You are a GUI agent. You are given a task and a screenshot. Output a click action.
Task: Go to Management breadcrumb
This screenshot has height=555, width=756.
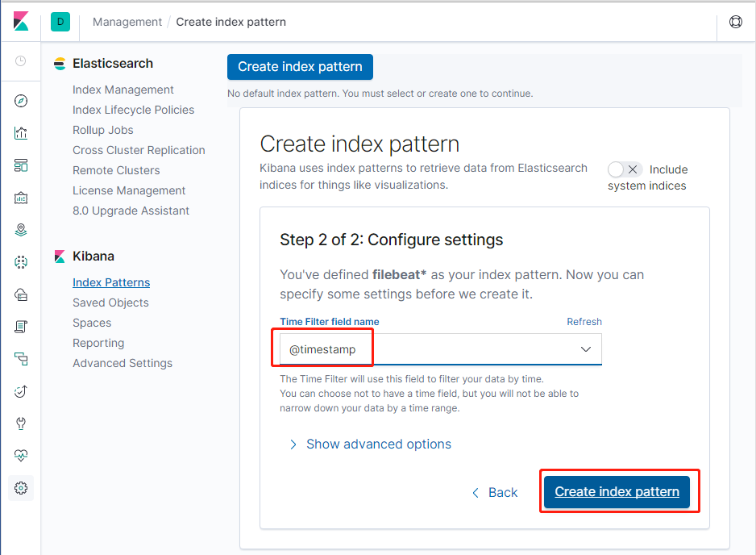click(127, 23)
